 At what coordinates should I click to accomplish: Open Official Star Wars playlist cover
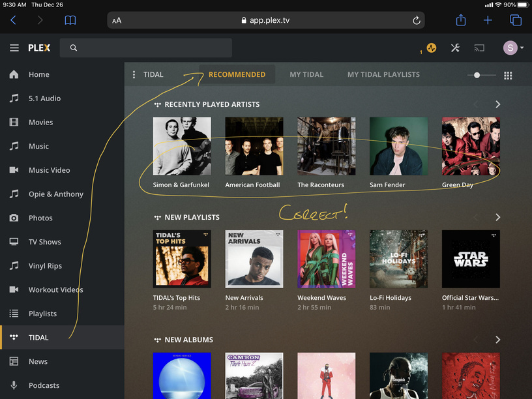tap(471, 259)
